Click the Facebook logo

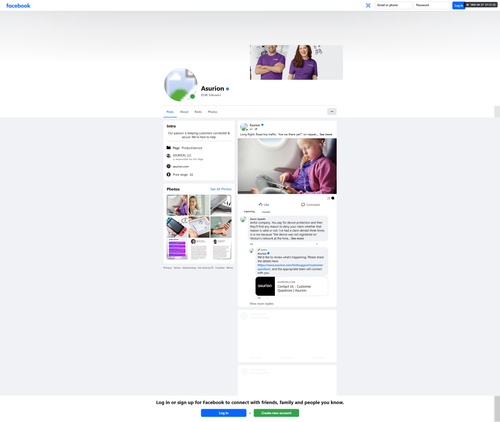18,6
